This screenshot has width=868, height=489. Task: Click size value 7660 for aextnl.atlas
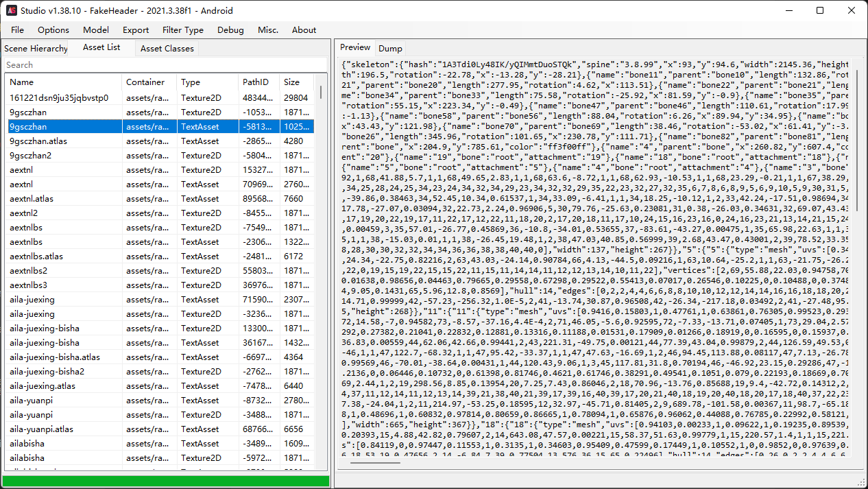point(293,199)
